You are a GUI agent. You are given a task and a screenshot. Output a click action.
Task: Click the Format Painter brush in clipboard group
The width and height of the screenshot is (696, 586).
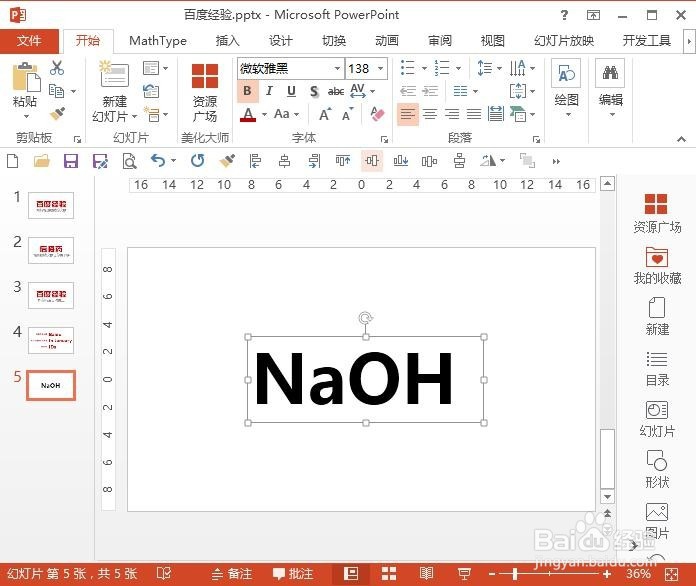click(57, 114)
